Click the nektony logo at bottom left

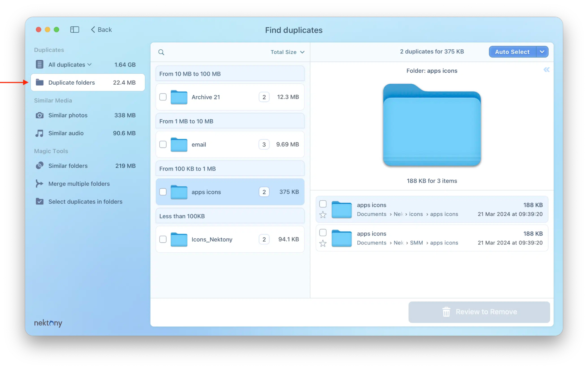pos(48,323)
